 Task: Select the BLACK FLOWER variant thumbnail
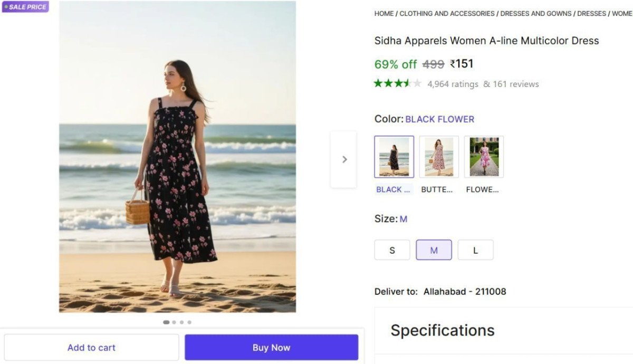394,156
